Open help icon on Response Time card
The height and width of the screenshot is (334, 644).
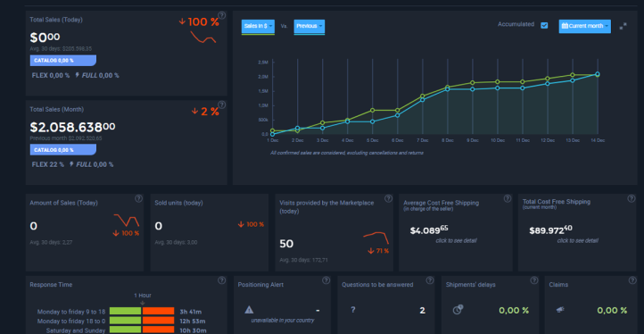(221, 280)
